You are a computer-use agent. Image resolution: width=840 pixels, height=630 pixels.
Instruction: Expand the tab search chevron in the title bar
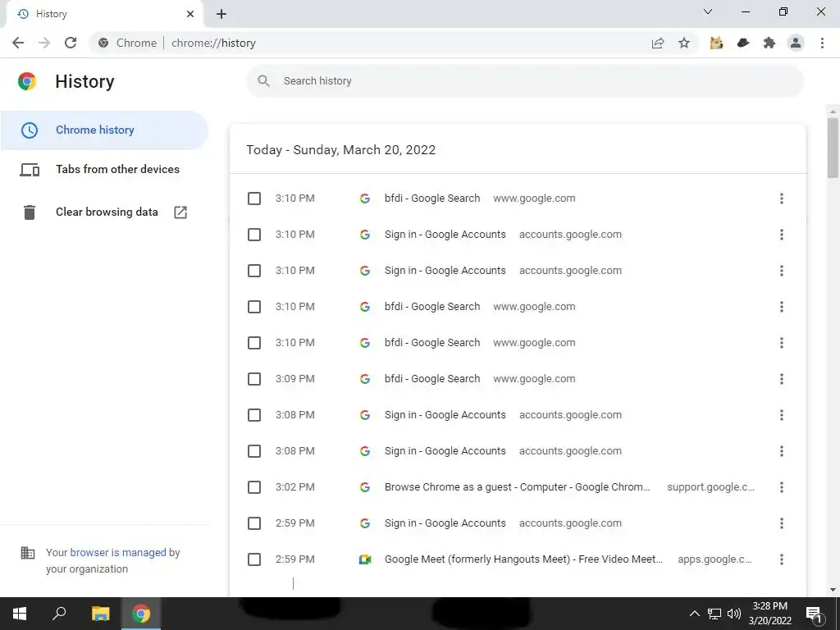tap(708, 11)
